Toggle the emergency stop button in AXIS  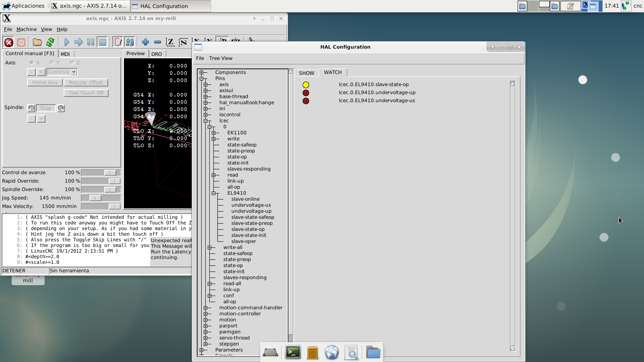[x=9, y=42]
